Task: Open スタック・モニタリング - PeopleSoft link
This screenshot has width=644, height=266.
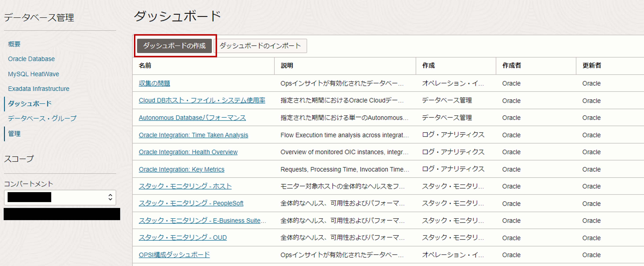Action: tap(191, 203)
